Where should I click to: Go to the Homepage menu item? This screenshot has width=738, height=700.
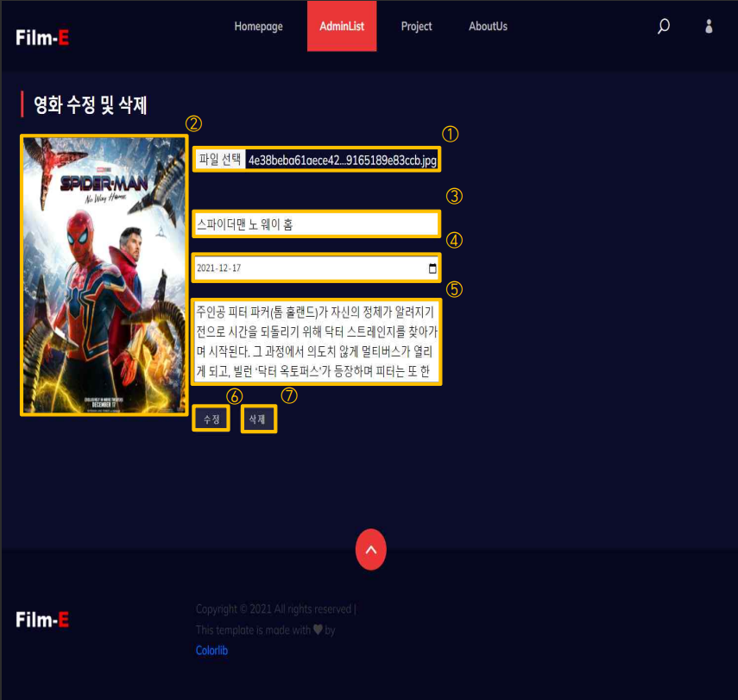258,27
